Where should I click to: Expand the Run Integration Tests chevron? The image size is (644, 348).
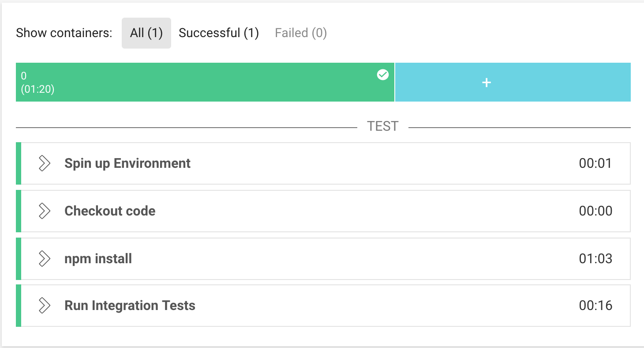[x=44, y=305]
